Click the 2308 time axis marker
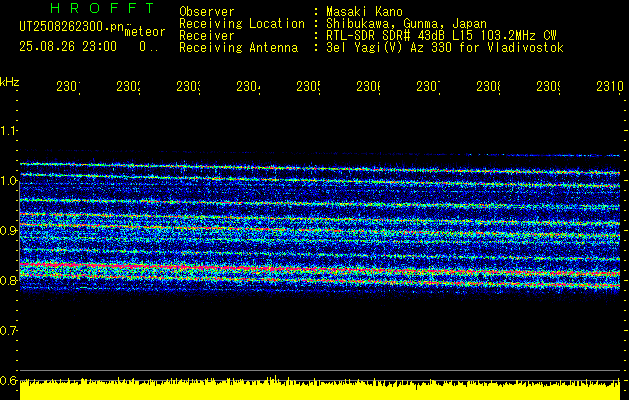The height and width of the screenshot is (400, 629). [x=488, y=87]
